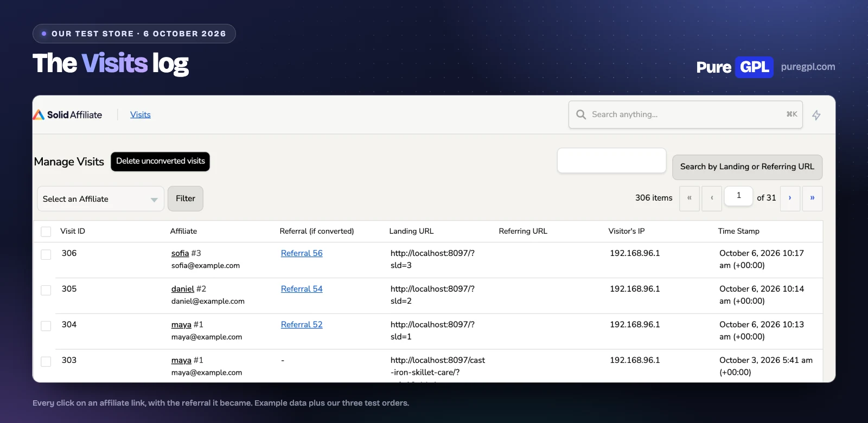Open the maya affiliate link in row 304
868x423 pixels.
click(x=181, y=325)
